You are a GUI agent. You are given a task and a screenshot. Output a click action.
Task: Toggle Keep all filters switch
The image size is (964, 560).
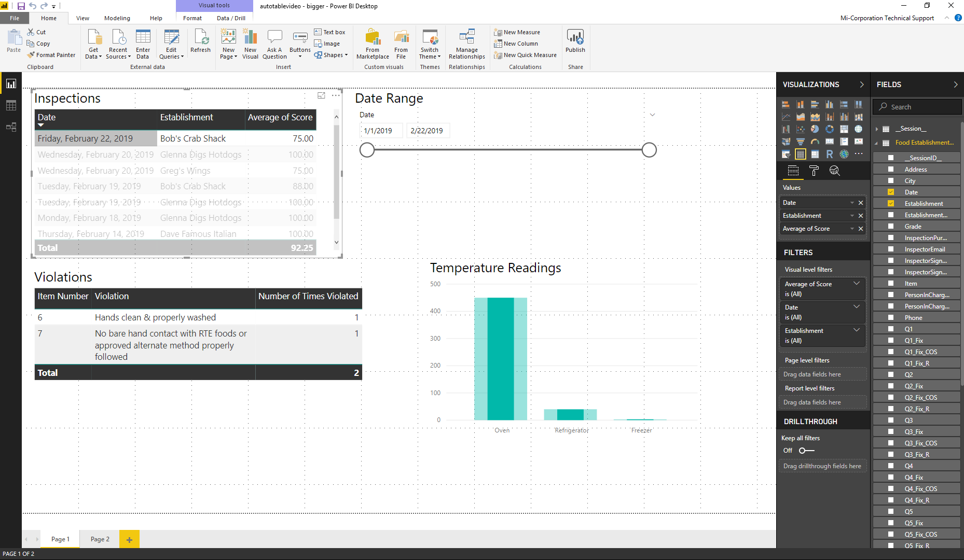click(x=806, y=451)
